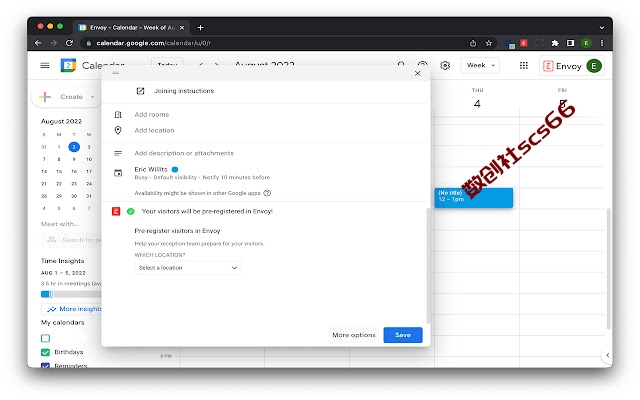This screenshot has height=400, width=640.
Task: Click the rooms building icon
Action: (x=118, y=115)
